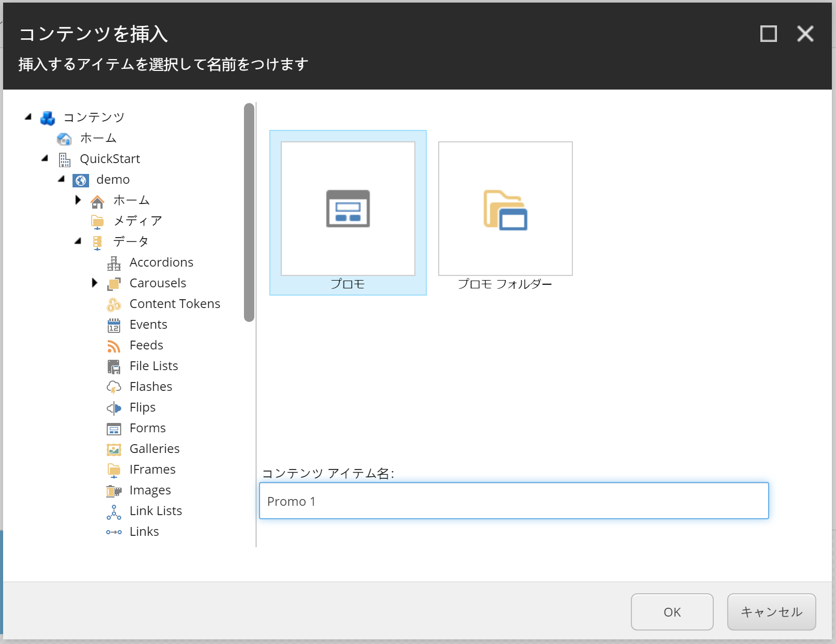This screenshot has height=644, width=836.
Task: Click the Flips icon in tree
Action: (x=113, y=408)
